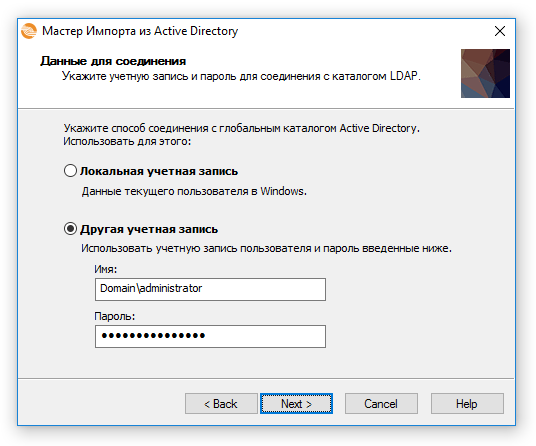The height and width of the screenshot is (446, 536).
Task: Proceed with the Next button
Action: click(296, 403)
